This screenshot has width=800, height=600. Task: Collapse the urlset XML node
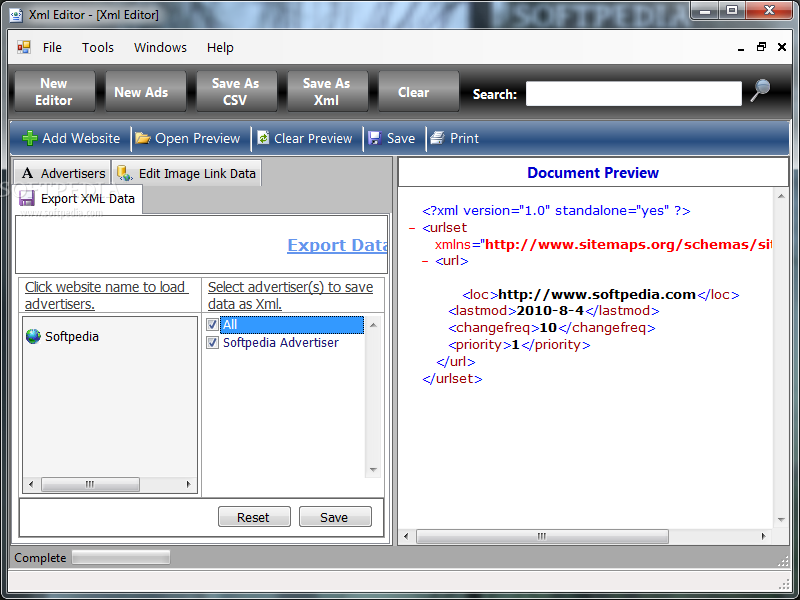[412, 228]
